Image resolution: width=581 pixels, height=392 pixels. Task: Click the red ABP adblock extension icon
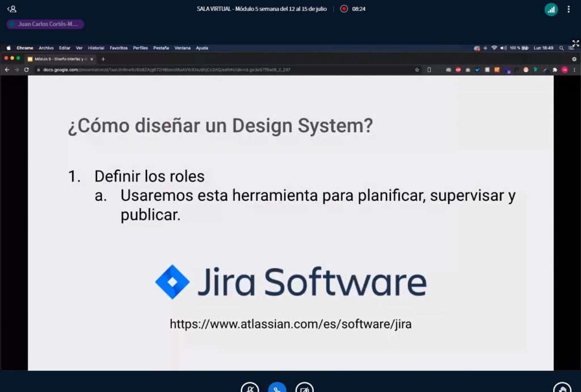[x=458, y=70]
